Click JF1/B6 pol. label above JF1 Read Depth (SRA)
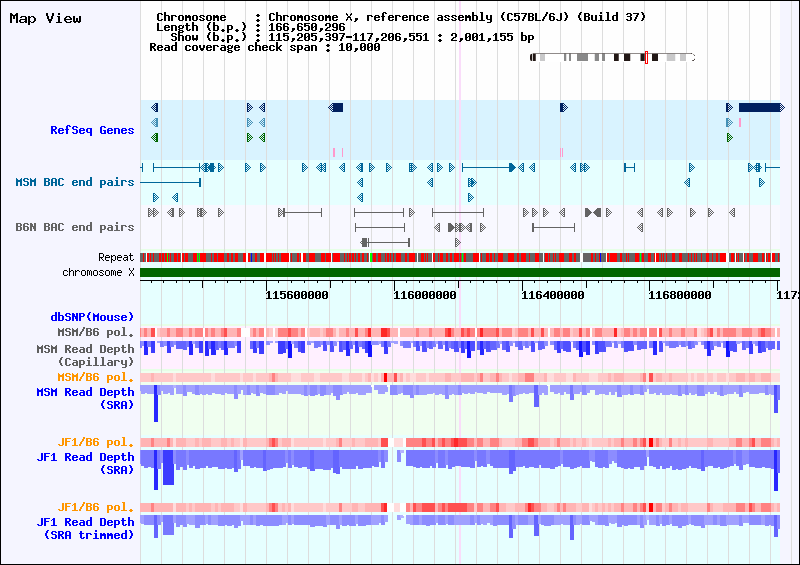The width and height of the screenshot is (800, 565). tap(95, 443)
